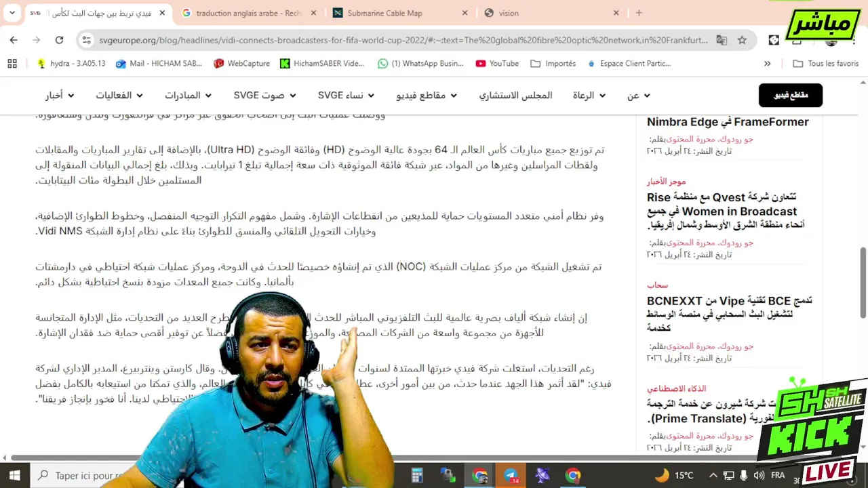Open the HichamSABER Vide... bookmark
Viewport: 868px width, 488px height.
pyautogui.click(x=321, y=63)
